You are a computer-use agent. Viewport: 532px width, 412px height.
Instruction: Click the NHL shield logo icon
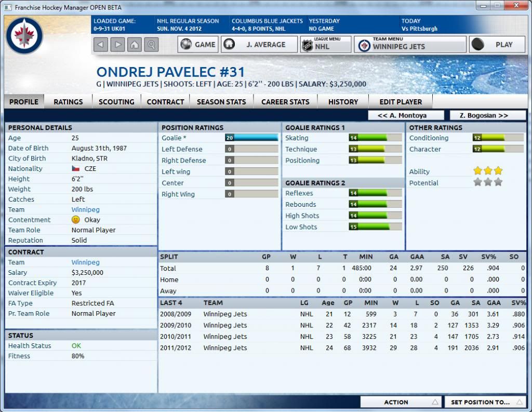[x=307, y=46]
